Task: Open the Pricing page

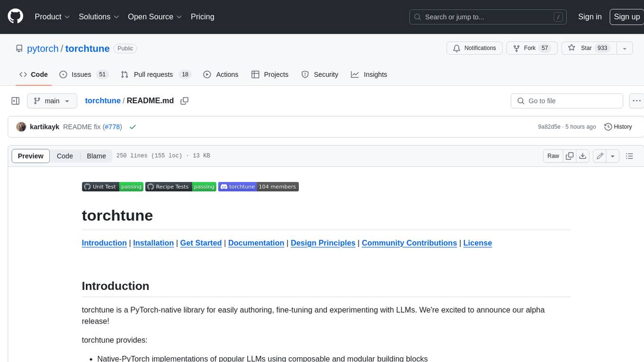Action: 202,17
